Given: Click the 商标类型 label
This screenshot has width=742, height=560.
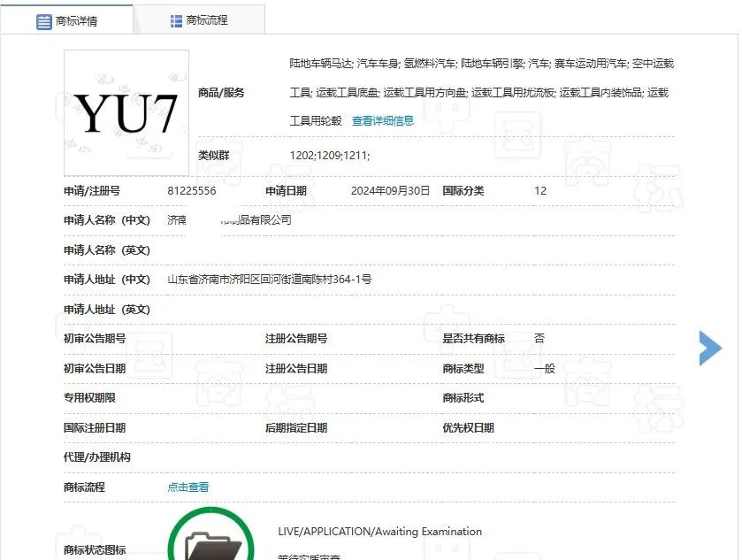Looking at the screenshot, I should click(x=463, y=368).
